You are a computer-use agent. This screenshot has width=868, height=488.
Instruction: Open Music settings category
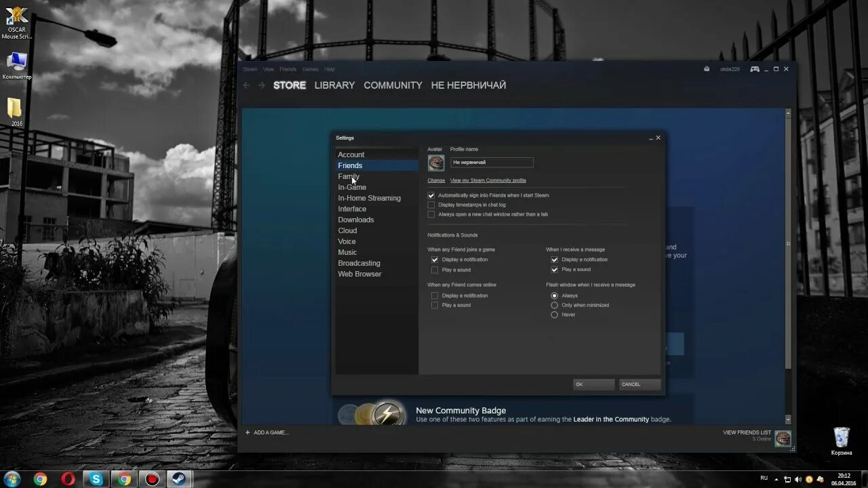[377, 252]
